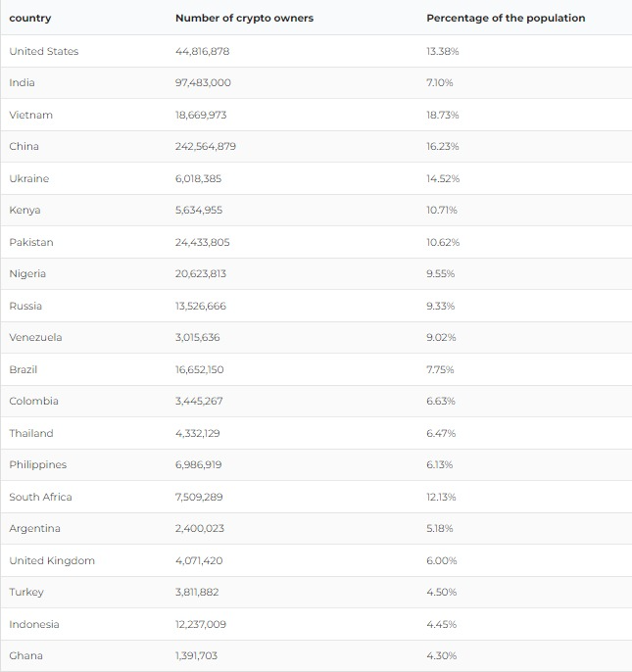Click the South Africa country cell

coord(40,497)
